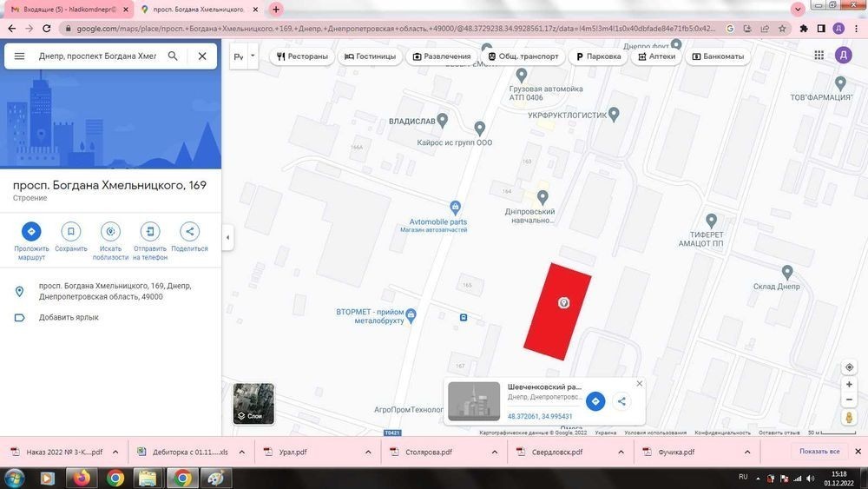This screenshot has width=868, height=489.
Task: Clear the search box with the X
Action: coord(202,56)
